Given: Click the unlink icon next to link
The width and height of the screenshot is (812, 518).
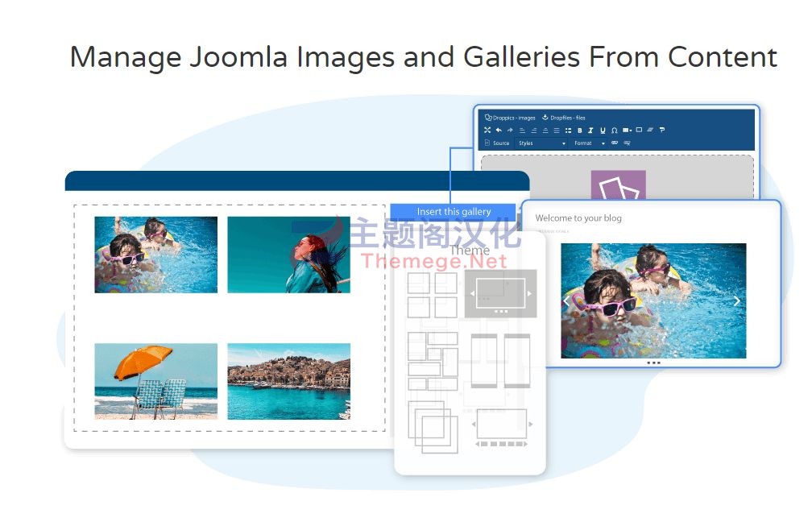Looking at the screenshot, I should coord(627,143).
